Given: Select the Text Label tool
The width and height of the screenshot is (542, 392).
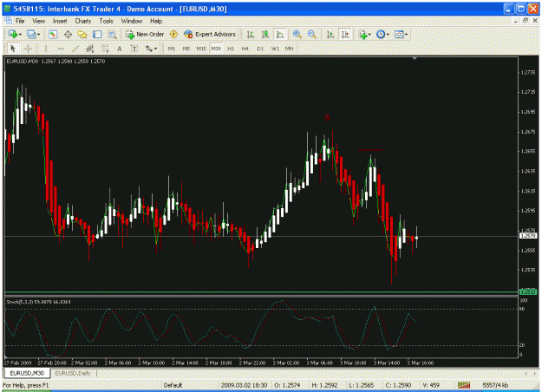Looking at the screenshot, I should (134, 49).
